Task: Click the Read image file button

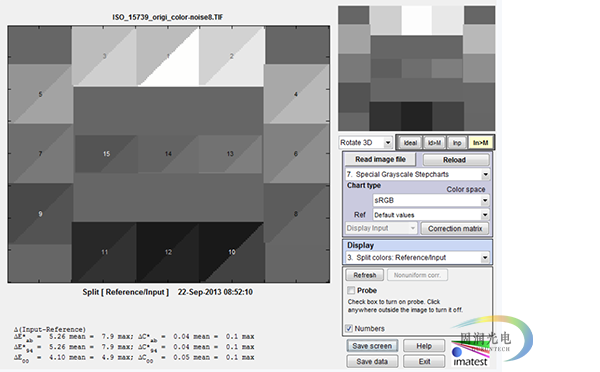Action: click(380, 159)
